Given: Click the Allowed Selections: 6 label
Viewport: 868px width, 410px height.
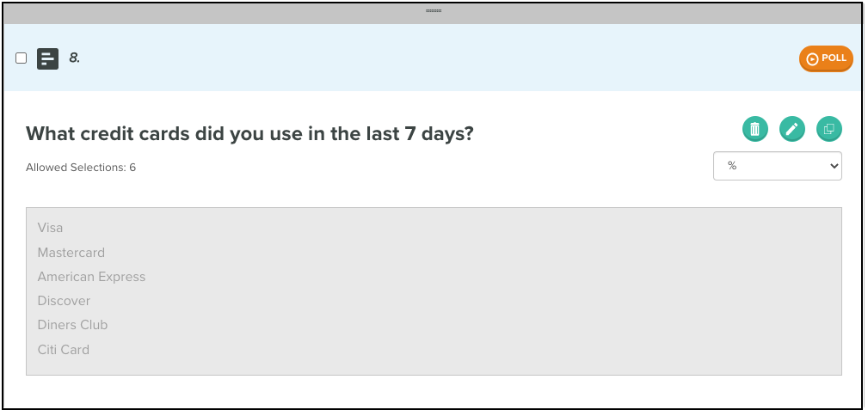Looking at the screenshot, I should tap(81, 167).
